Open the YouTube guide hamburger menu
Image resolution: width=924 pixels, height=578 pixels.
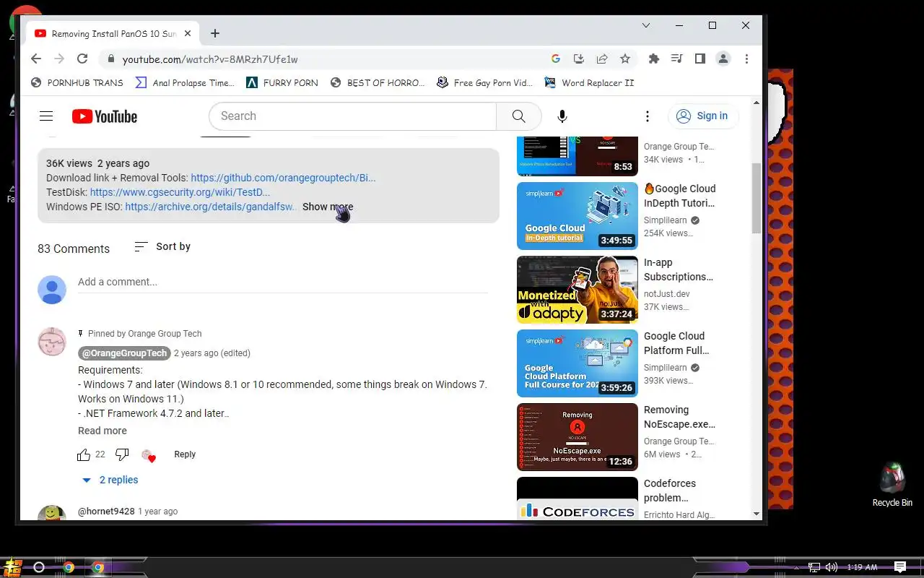(x=46, y=116)
